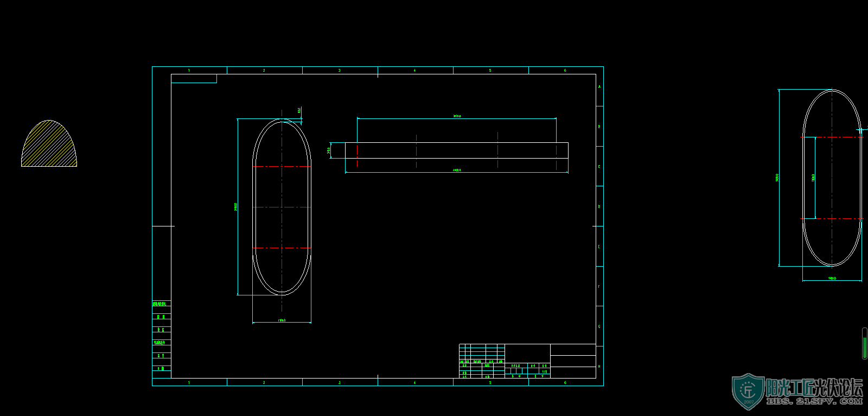Select the dimension line below the long rectangle

457,172
